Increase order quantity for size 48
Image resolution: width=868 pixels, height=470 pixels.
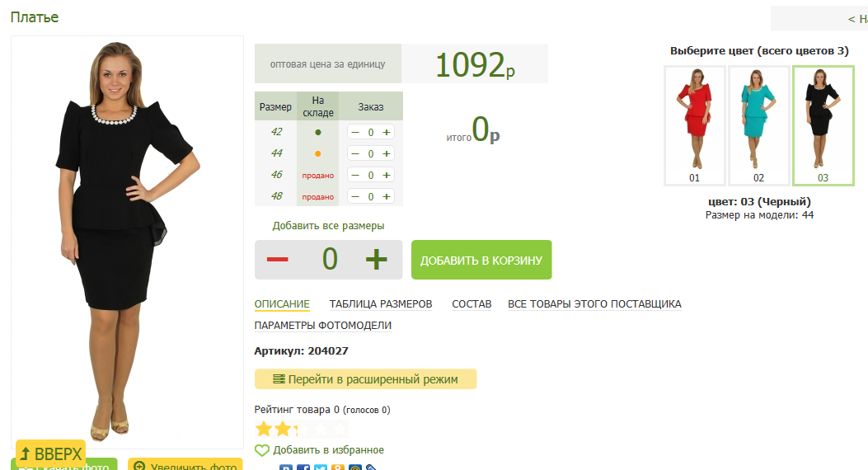click(387, 196)
